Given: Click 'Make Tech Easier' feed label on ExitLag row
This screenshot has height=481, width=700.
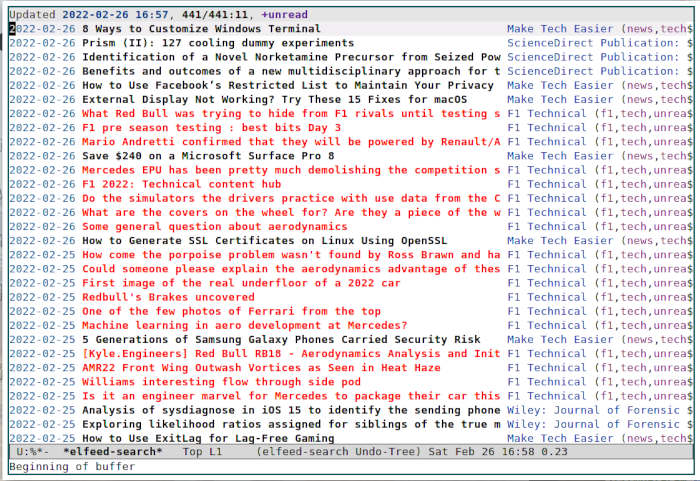Looking at the screenshot, I should [560, 438].
